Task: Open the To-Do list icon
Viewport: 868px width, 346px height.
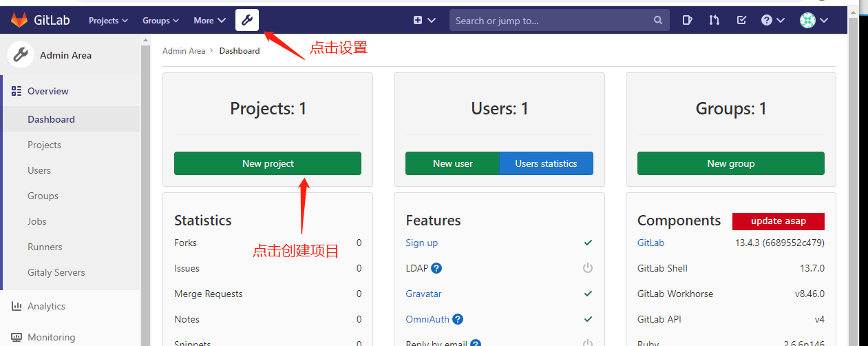Action: [x=741, y=20]
